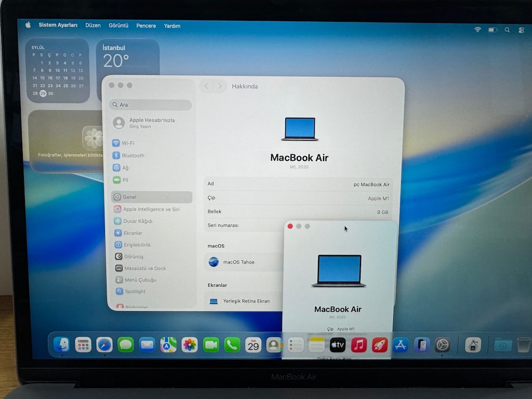The width and height of the screenshot is (532, 399).
Task: Click the Apple M1 chip value
Action: pyautogui.click(x=378, y=198)
